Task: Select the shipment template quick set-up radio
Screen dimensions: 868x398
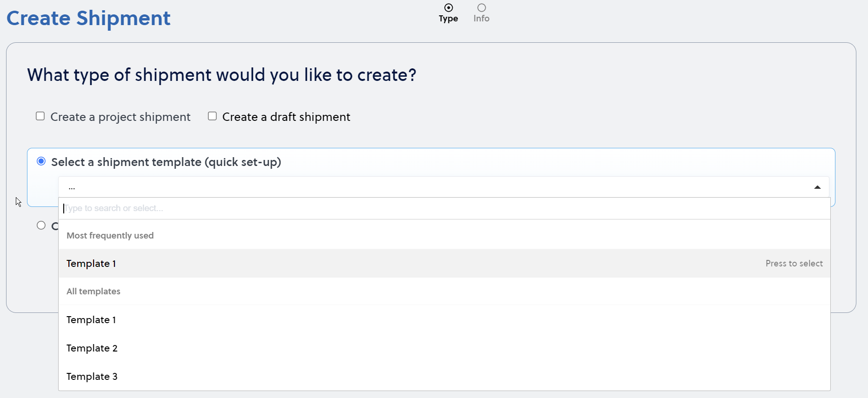Action: [41, 161]
